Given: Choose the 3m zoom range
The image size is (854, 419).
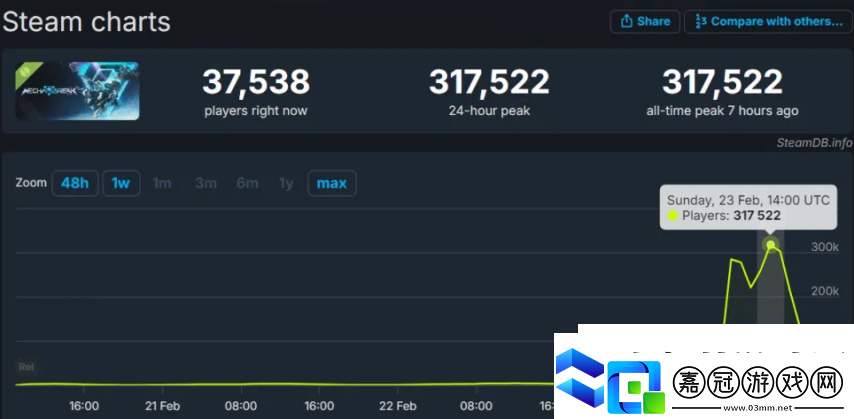Looking at the screenshot, I should click(205, 183).
